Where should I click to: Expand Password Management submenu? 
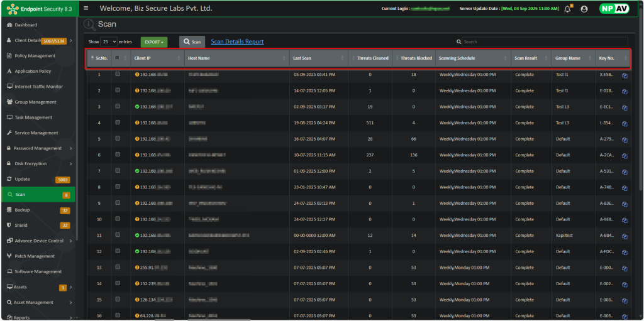38,148
